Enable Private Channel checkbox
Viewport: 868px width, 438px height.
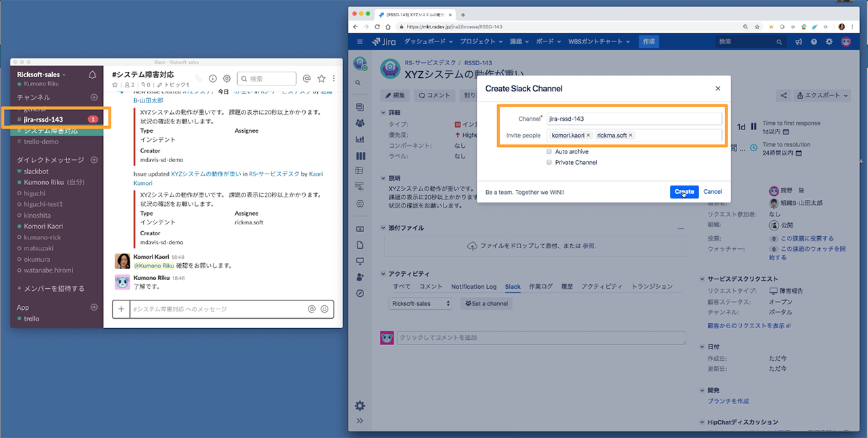click(549, 163)
